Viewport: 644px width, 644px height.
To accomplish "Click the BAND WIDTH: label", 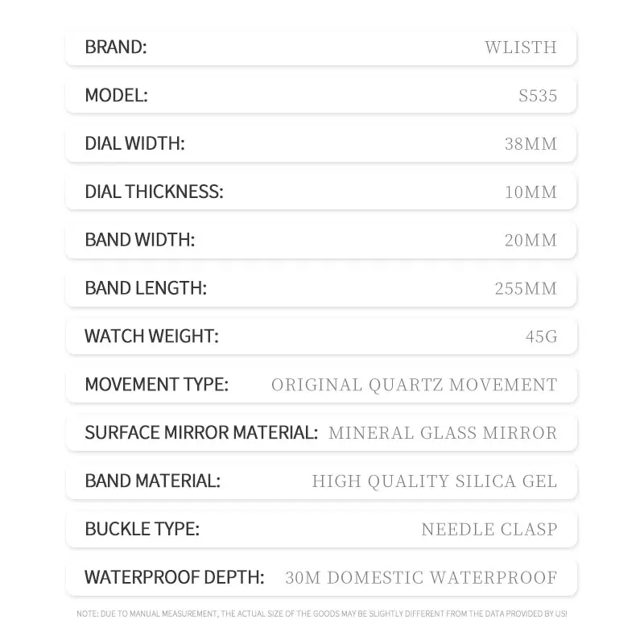I will tap(139, 239).
